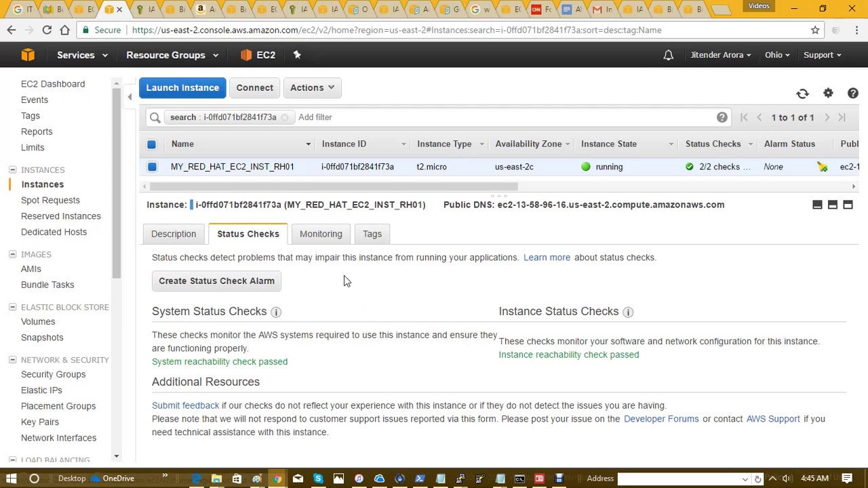This screenshot has height=488, width=868.
Task: Click Create Status Check Alarm button
Action: point(216,281)
